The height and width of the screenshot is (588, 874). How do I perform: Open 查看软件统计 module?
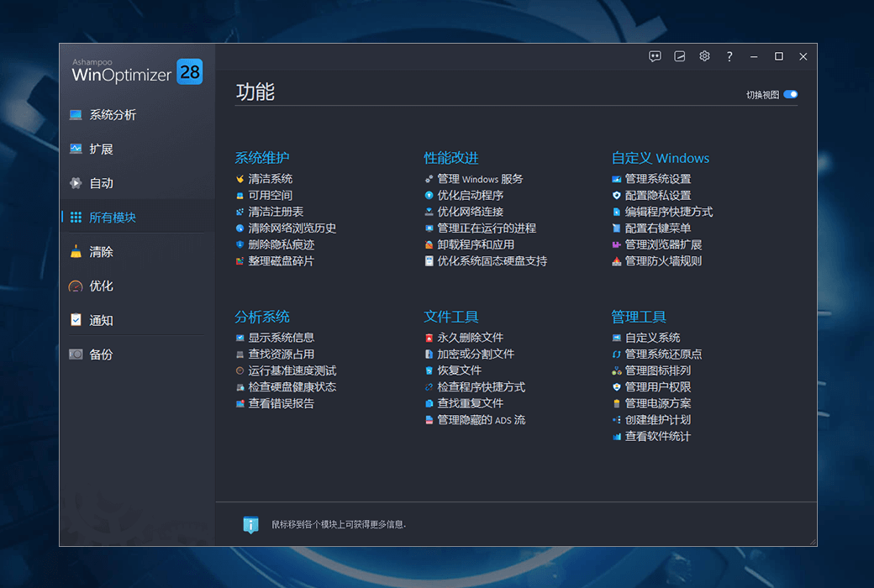(x=658, y=437)
